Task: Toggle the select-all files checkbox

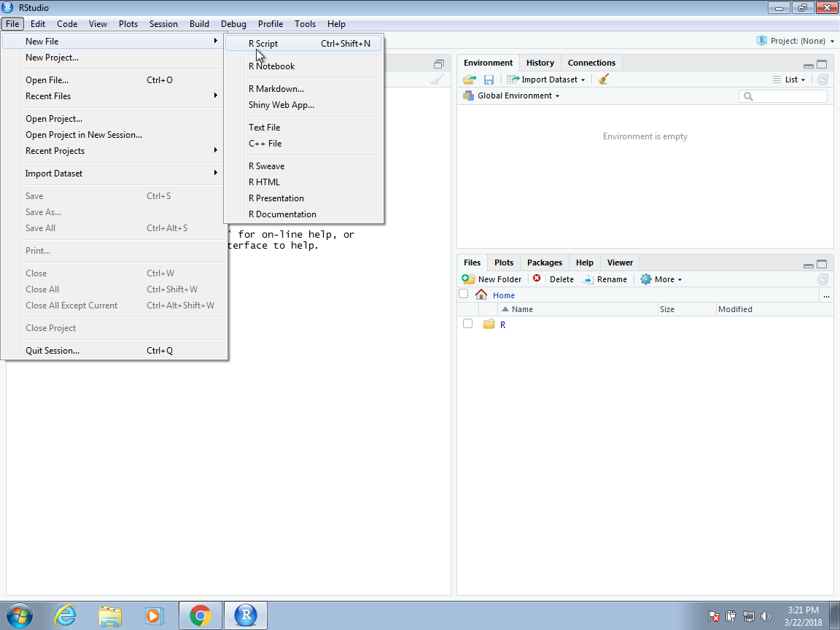Action: coord(463,294)
